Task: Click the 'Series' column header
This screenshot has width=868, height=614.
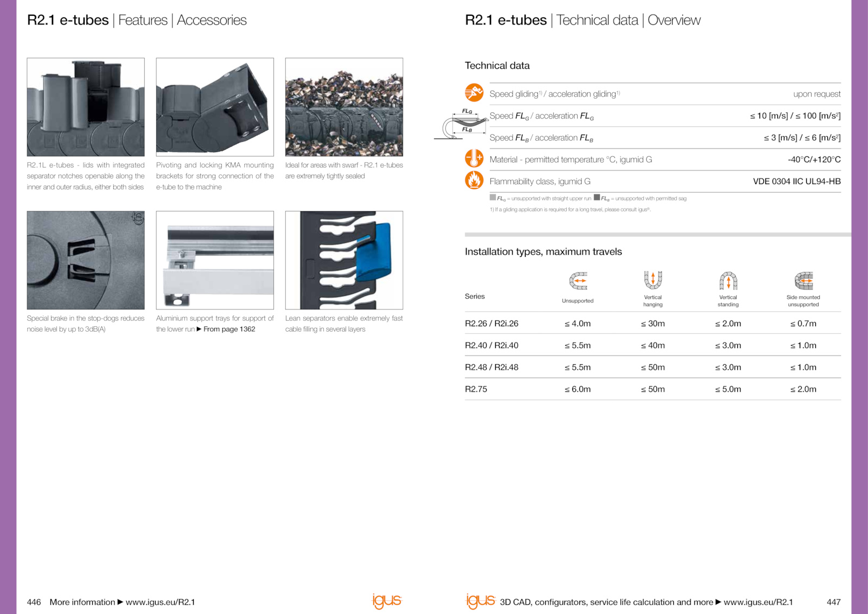Action: tap(475, 296)
